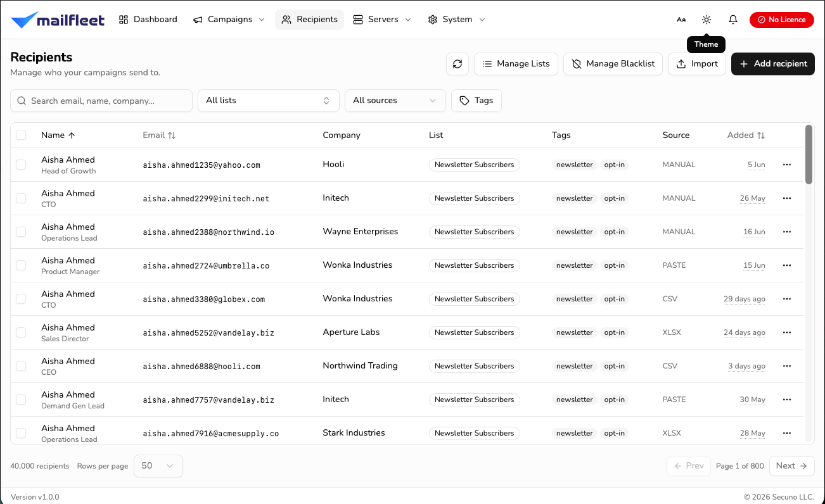The height and width of the screenshot is (504, 825).
Task: Sort by Email column
Action: point(160,135)
